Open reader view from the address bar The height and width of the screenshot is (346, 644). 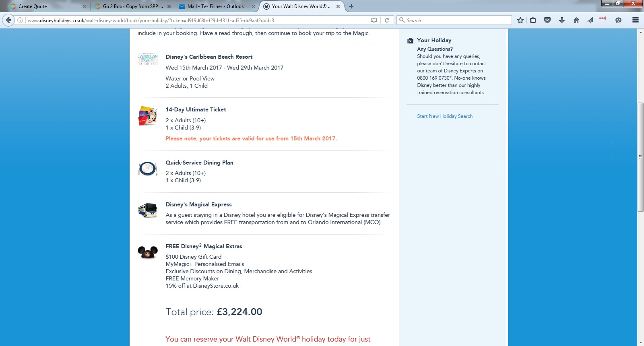(374, 20)
